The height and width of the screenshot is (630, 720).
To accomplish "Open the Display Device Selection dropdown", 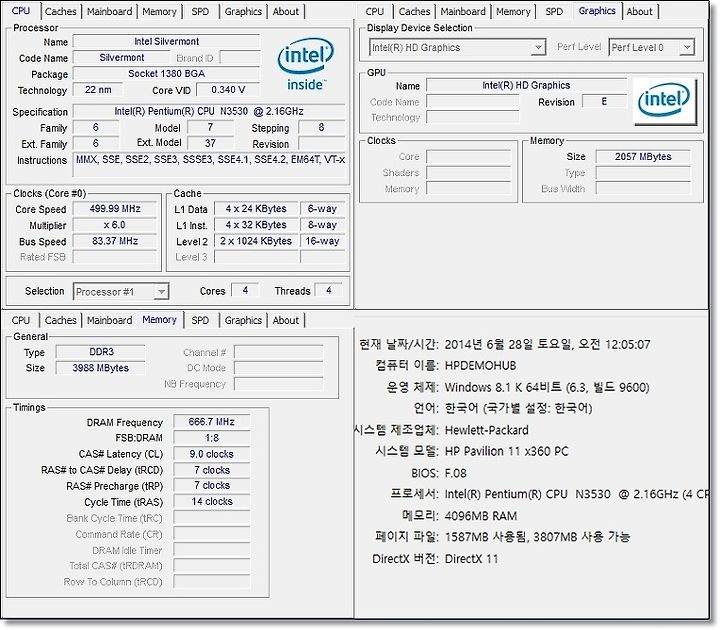I will (x=457, y=47).
